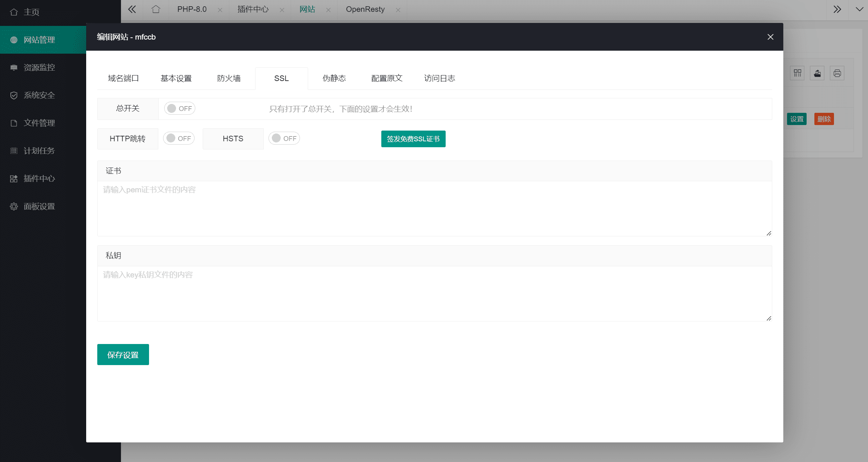Open the 插件中心 plugin center
The height and width of the screenshot is (462, 868).
[39, 178]
